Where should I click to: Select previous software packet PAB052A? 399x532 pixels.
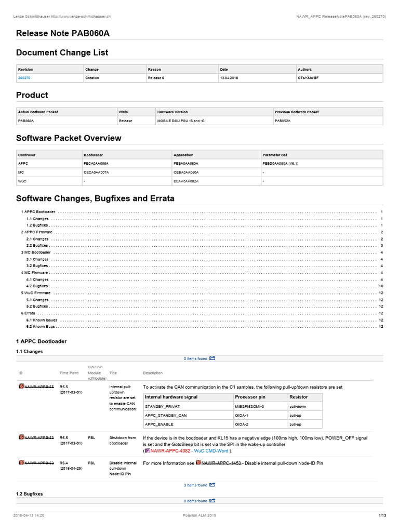click(x=283, y=121)
